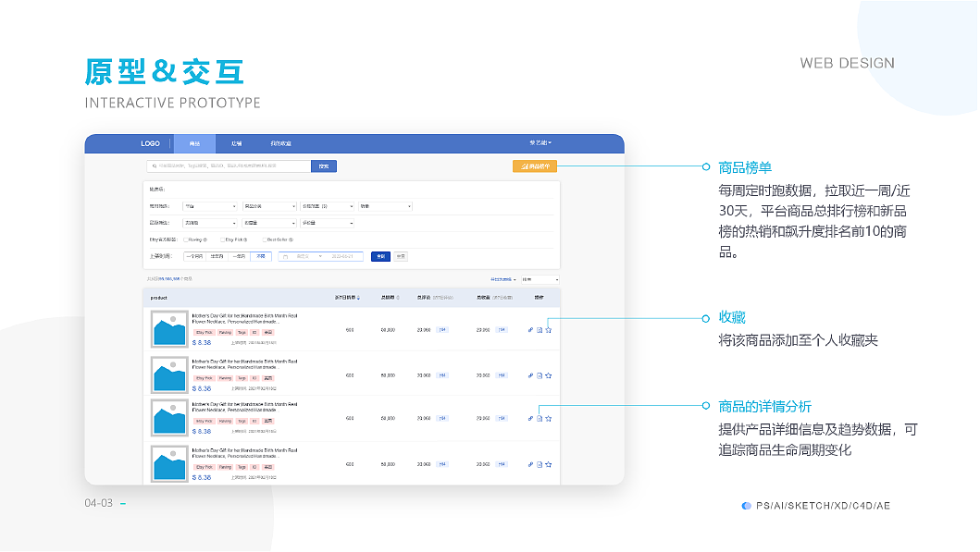Screen dimensions: 980x552
Task: Open the orange 商品榜单 ranking button
Action: pyautogui.click(x=535, y=166)
